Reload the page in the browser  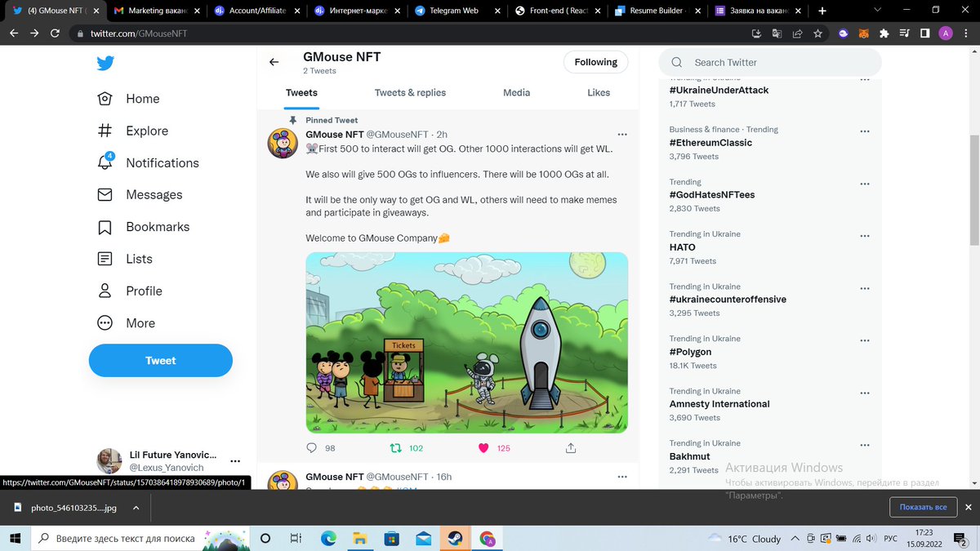click(55, 33)
